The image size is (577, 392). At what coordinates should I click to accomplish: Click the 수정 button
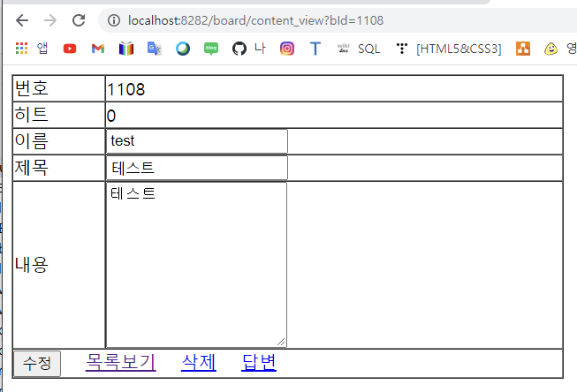(37, 364)
